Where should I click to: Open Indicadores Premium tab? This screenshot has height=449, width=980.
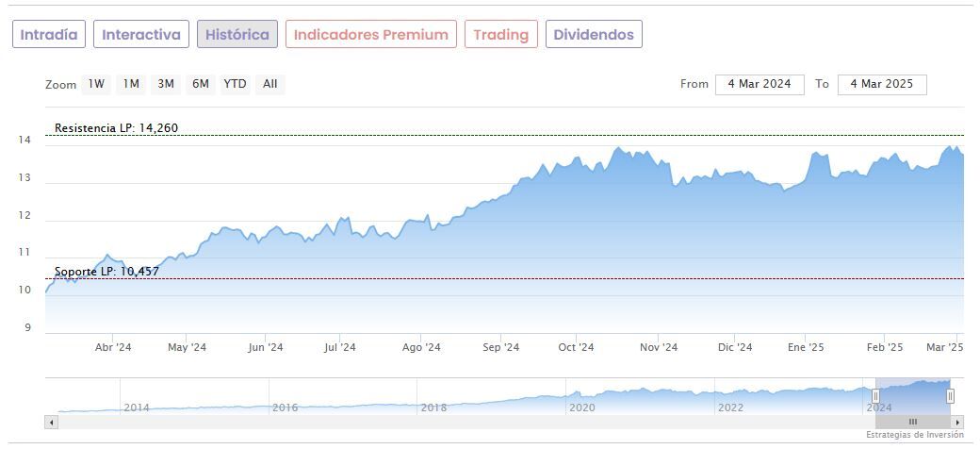click(371, 35)
